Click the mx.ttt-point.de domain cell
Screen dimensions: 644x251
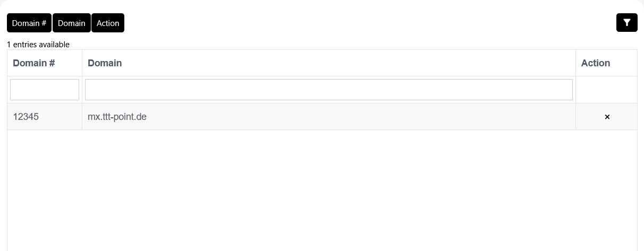click(117, 117)
